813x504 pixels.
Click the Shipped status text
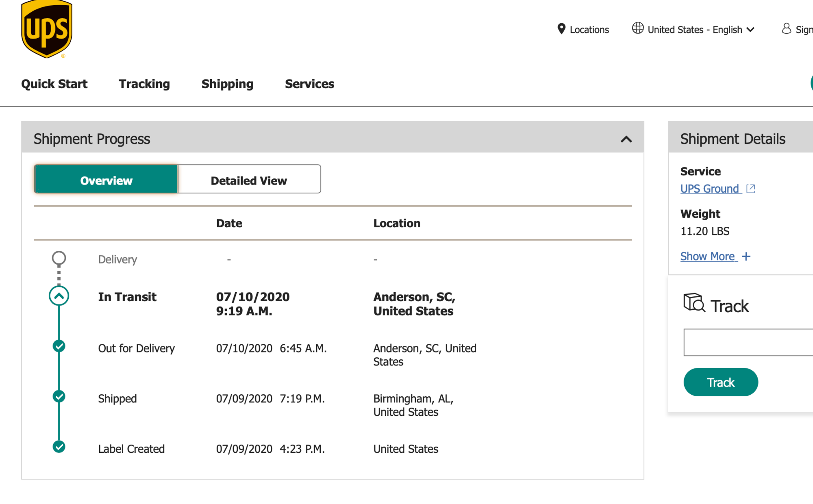tap(117, 399)
